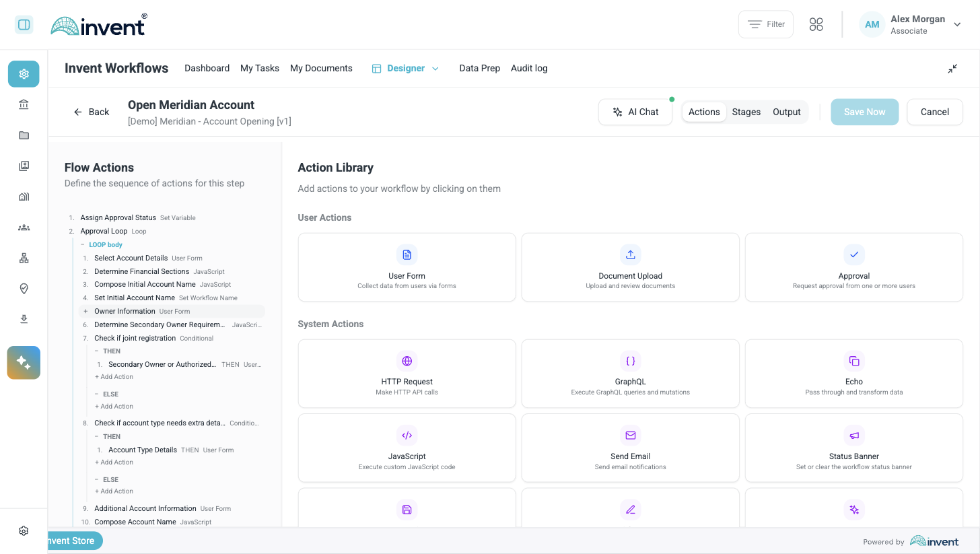This screenshot has height=554, width=980.
Task: Open My Documents in the navigation
Action: 321,69
